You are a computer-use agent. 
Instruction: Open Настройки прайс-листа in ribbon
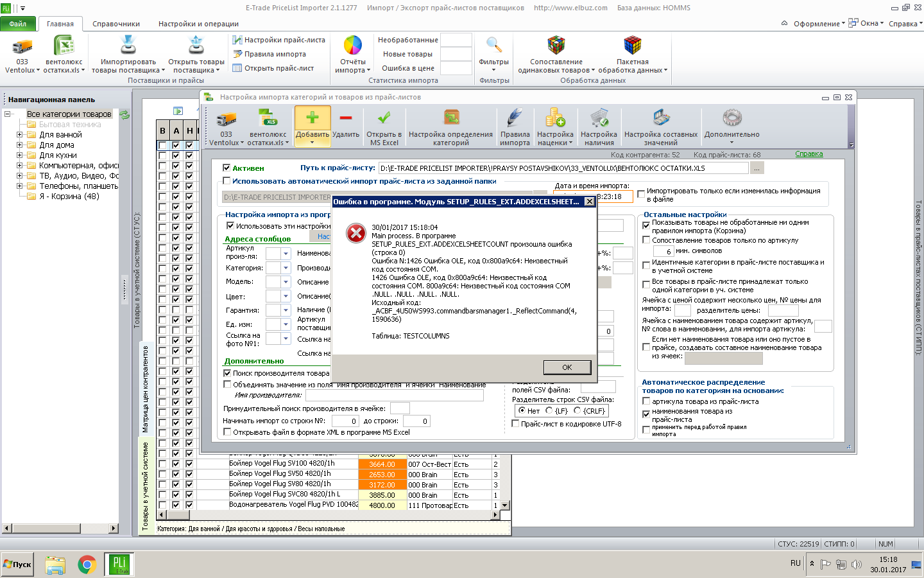click(x=278, y=40)
